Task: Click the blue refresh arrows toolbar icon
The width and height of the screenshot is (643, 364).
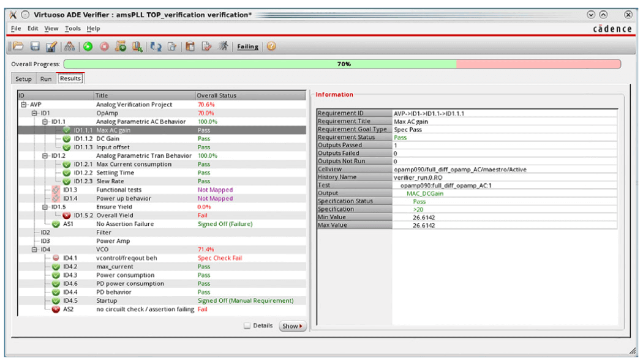Action: (156, 46)
